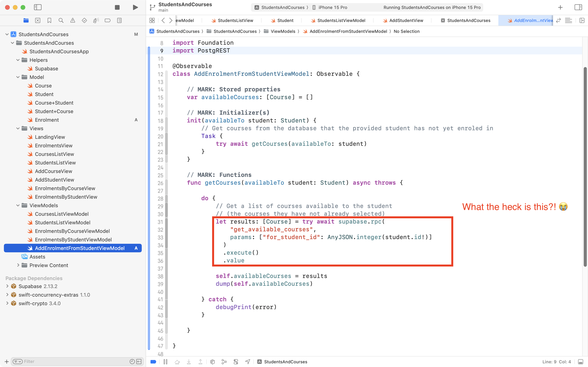This screenshot has width=588, height=367.
Task: Toggle breakpoints activation in debug bar
Action: click(x=153, y=362)
